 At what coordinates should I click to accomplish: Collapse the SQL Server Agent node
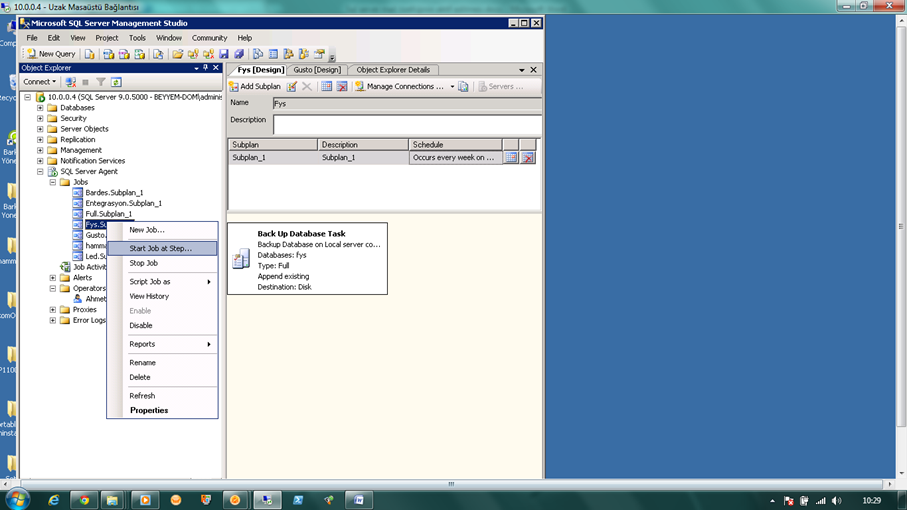(x=41, y=172)
